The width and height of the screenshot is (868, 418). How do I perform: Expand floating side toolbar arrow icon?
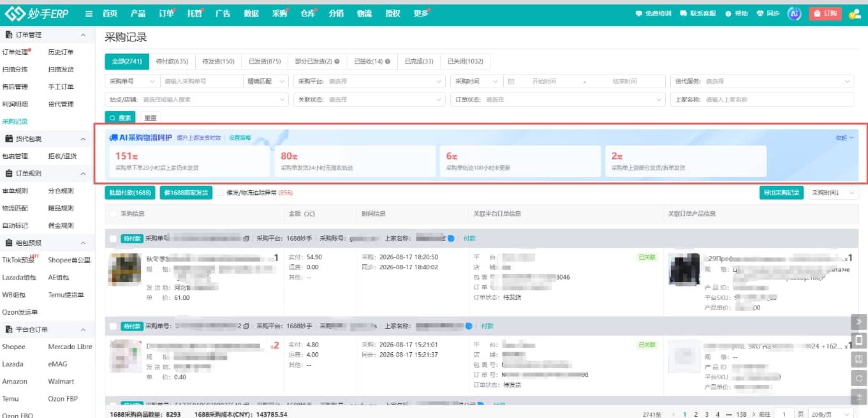(x=859, y=322)
